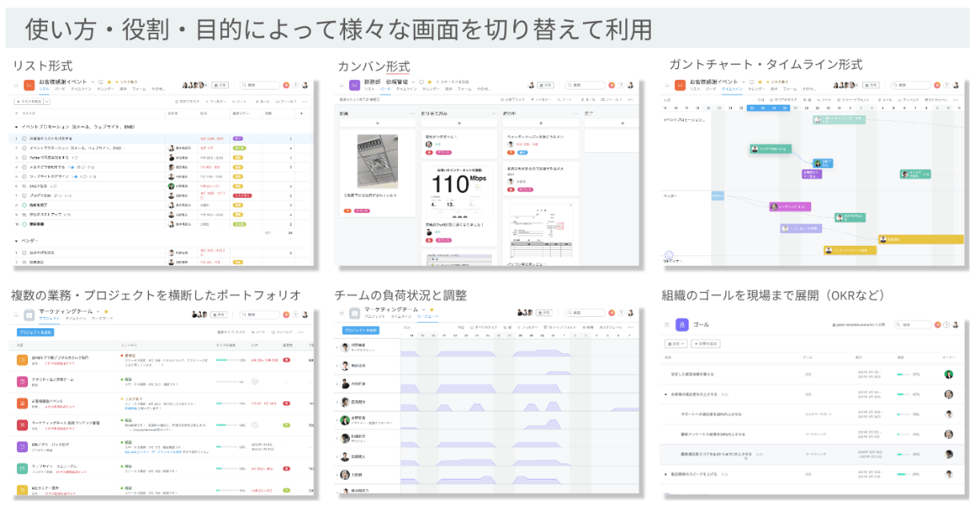Image resolution: width=980 pixels, height=506 pixels.
Task: Open the help (?) icon in the header
Action: point(295,85)
